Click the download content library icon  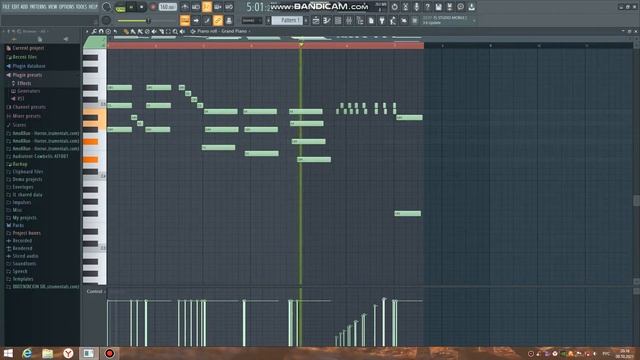point(471,7)
